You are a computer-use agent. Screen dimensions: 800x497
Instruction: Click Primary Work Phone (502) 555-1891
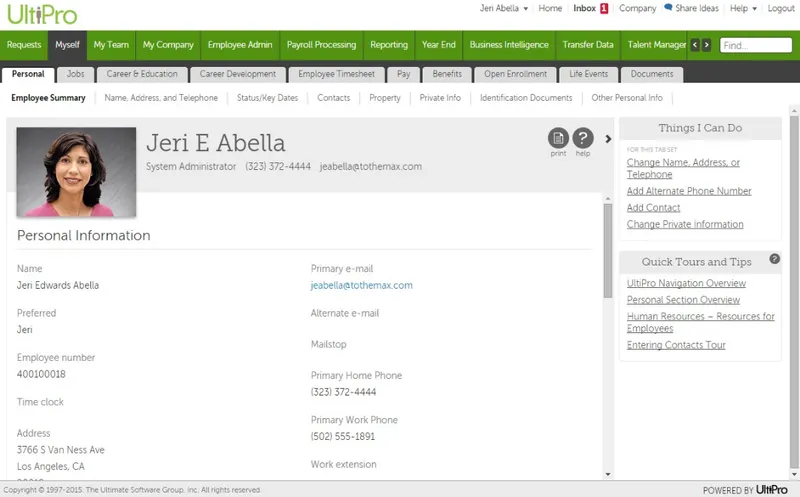[343, 436]
